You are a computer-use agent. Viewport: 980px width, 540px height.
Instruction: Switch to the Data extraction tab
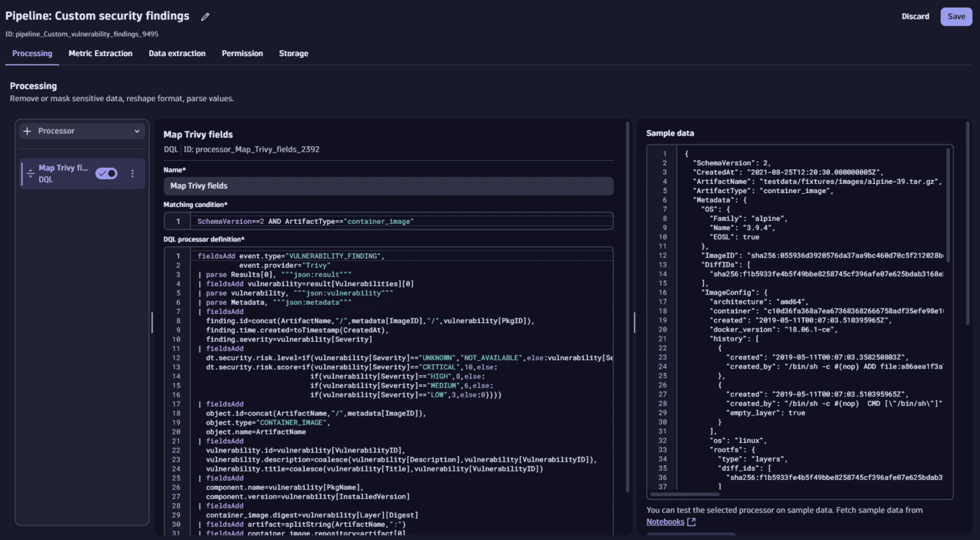[176, 53]
